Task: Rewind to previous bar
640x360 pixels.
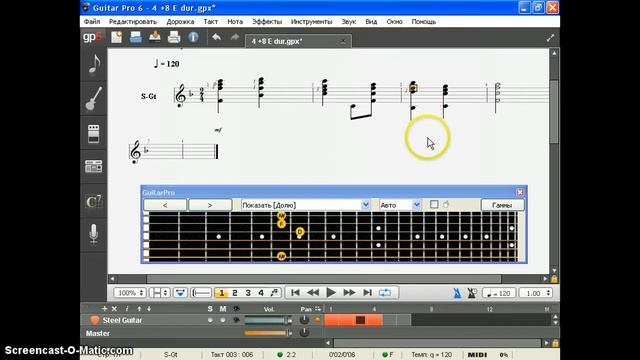Action: (313, 293)
